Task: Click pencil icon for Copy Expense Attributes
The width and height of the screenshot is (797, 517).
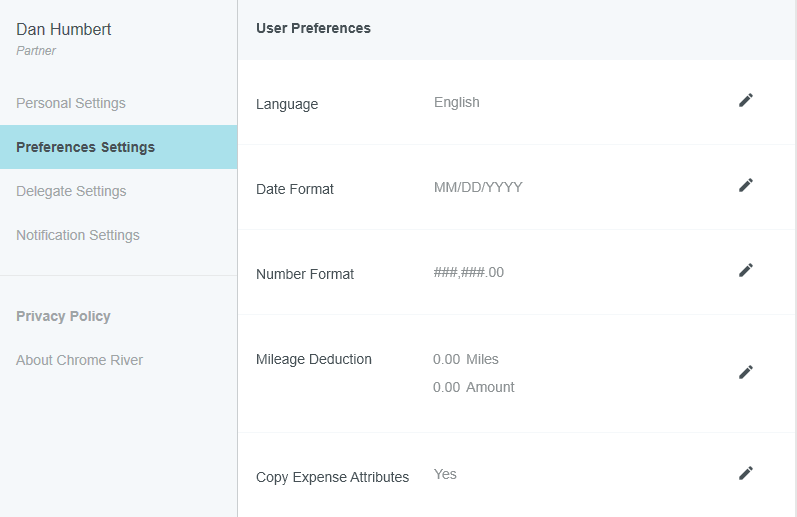Action: [745, 473]
